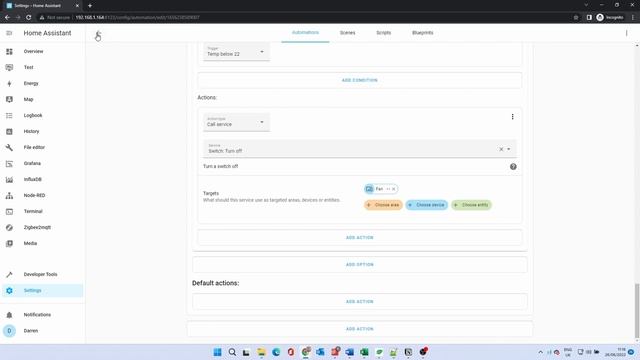Open Developer Tools
This screenshot has height=360, width=640.
click(42, 274)
